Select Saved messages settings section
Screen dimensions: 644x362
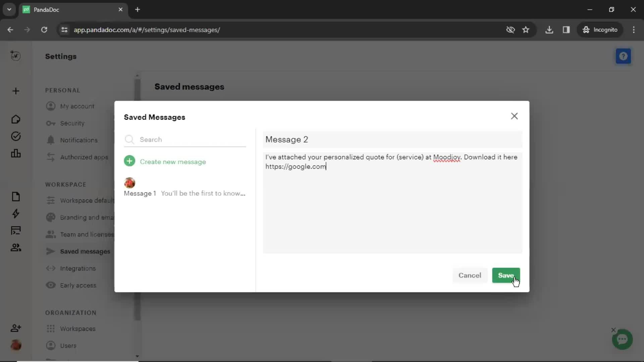click(x=85, y=251)
